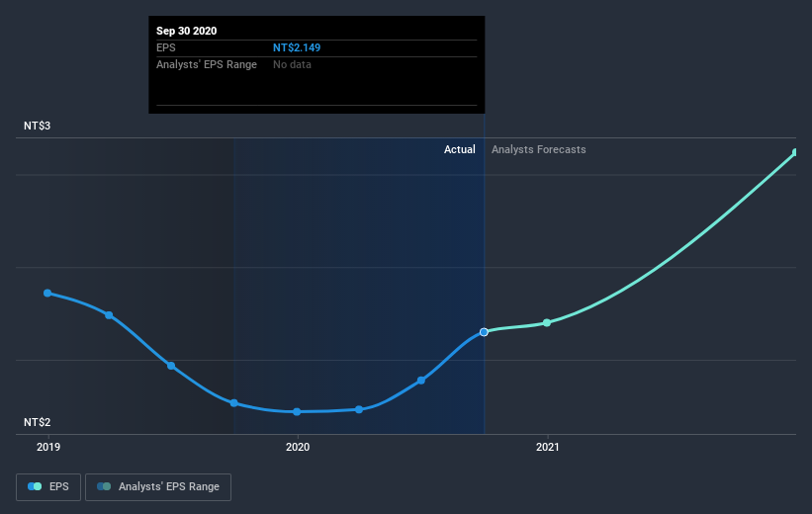Click the 2020 x-axis label
812x514 pixels.
point(298,447)
